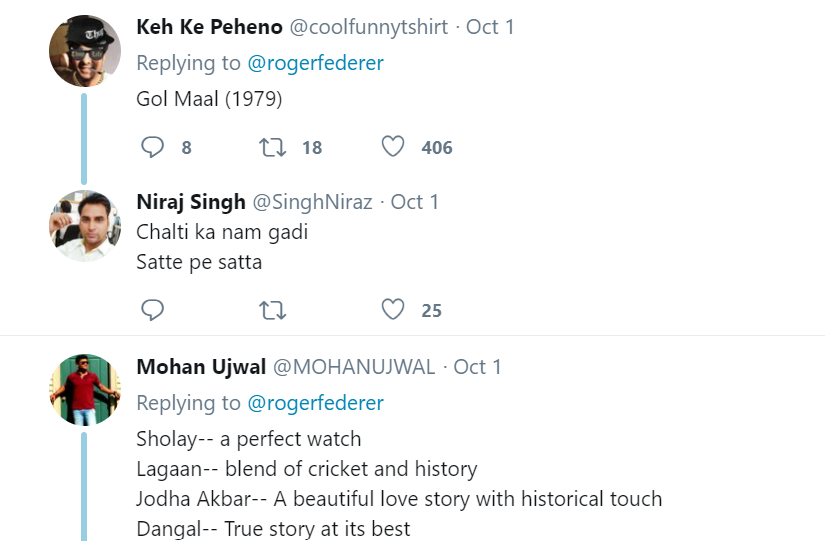Like the Gol Maal (1979) tweet

tap(393, 147)
